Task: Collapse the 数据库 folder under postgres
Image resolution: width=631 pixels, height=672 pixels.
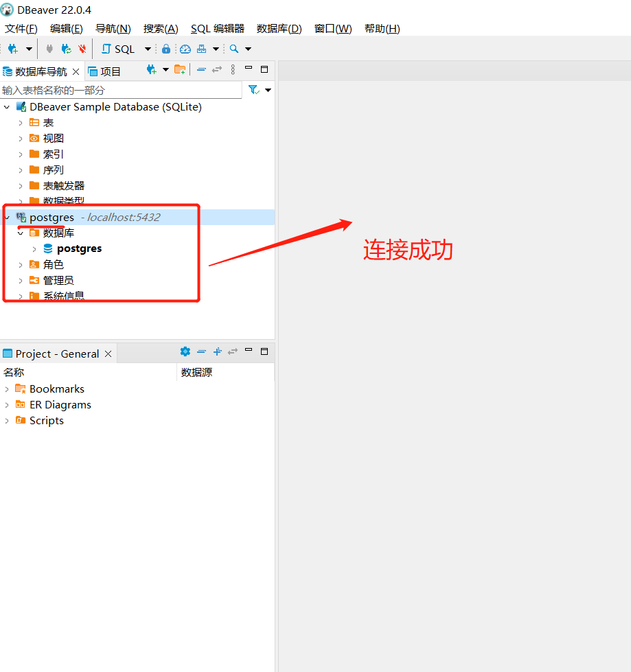Action: point(21,233)
